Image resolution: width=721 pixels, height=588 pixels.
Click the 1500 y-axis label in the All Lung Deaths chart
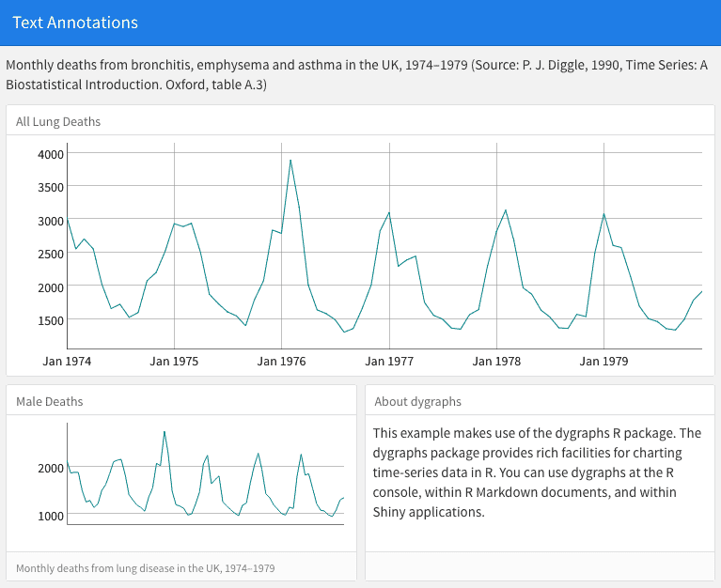(x=51, y=320)
